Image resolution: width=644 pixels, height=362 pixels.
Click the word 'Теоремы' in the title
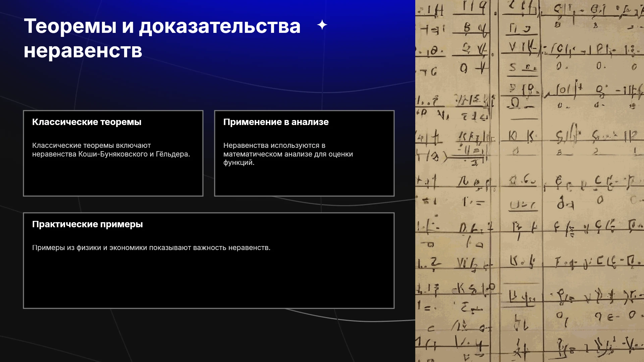point(70,26)
